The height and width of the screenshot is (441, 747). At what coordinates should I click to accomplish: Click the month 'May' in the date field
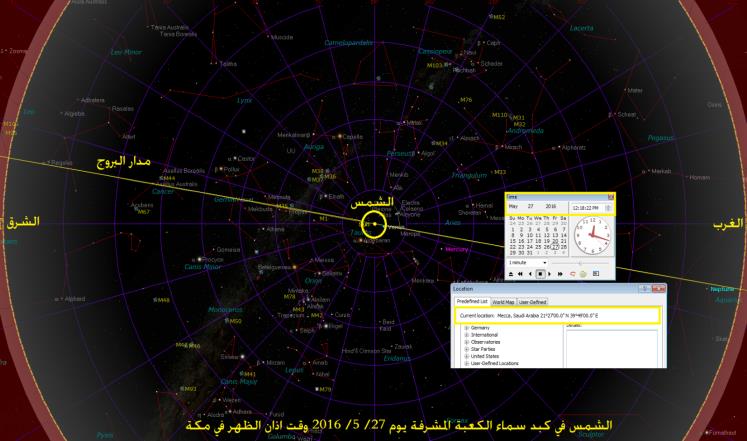pos(513,206)
